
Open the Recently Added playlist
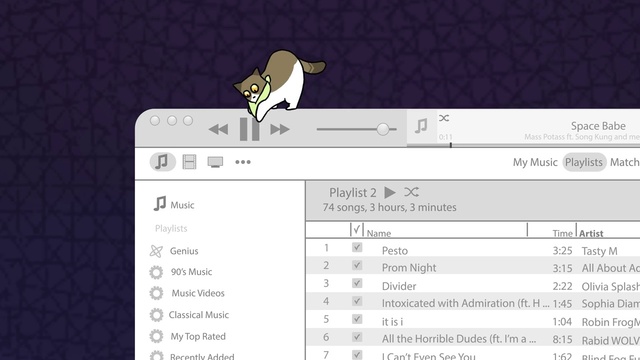(x=202, y=356)
